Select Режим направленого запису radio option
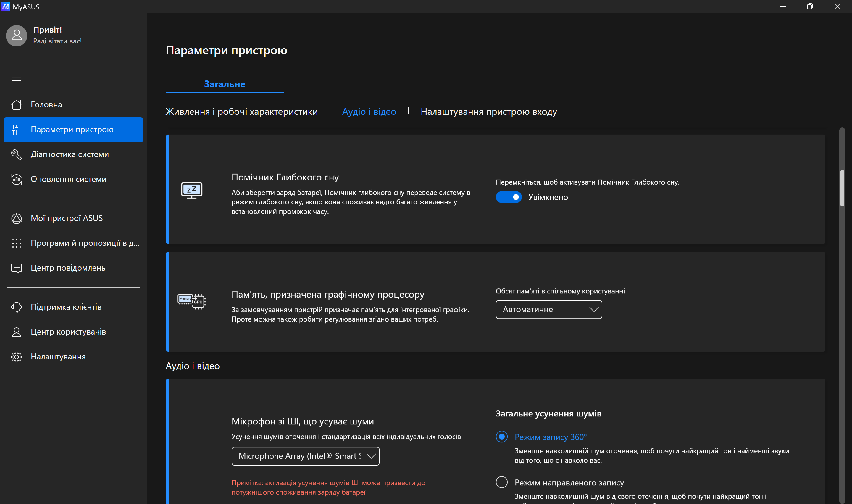The height and width of the screenshot is (504, 852). coord(501,482)
